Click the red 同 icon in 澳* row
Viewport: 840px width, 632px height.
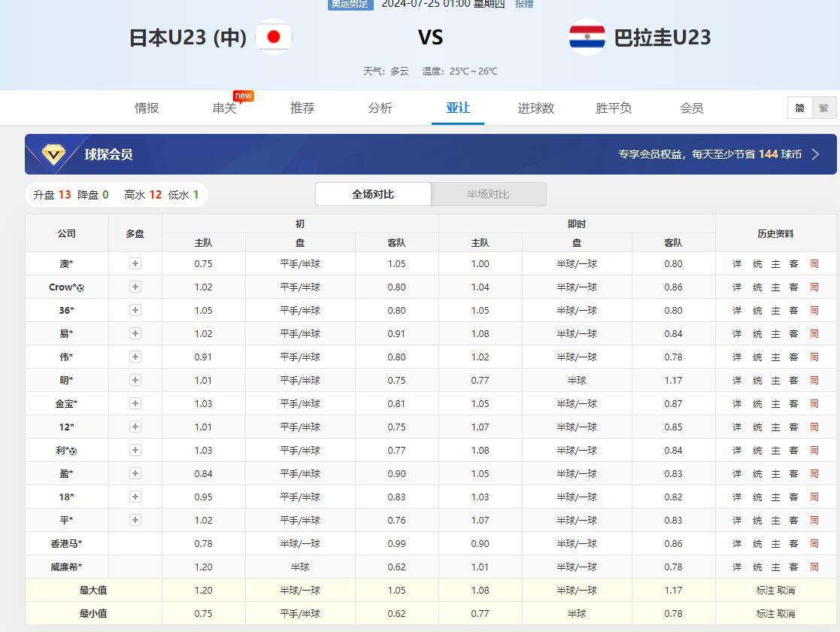pos(814,264)
